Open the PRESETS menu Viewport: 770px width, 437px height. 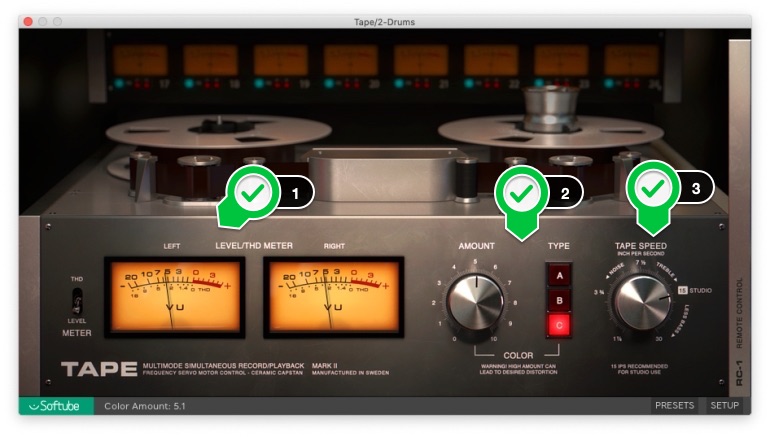674,406
